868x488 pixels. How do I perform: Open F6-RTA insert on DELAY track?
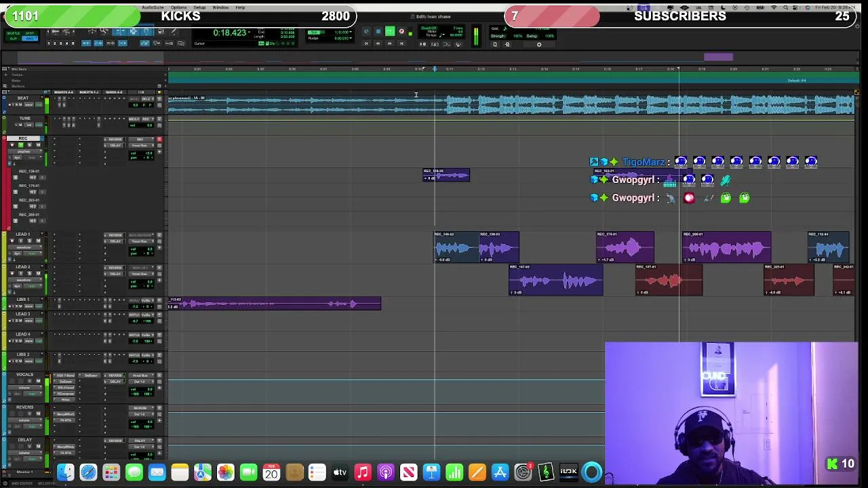pos(64,453)
